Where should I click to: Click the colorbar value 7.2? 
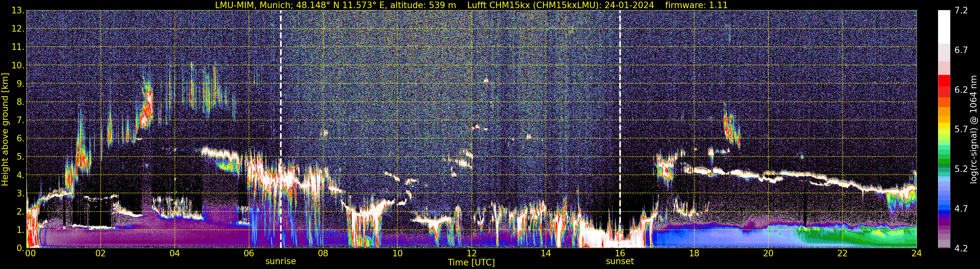coord(961,10)
